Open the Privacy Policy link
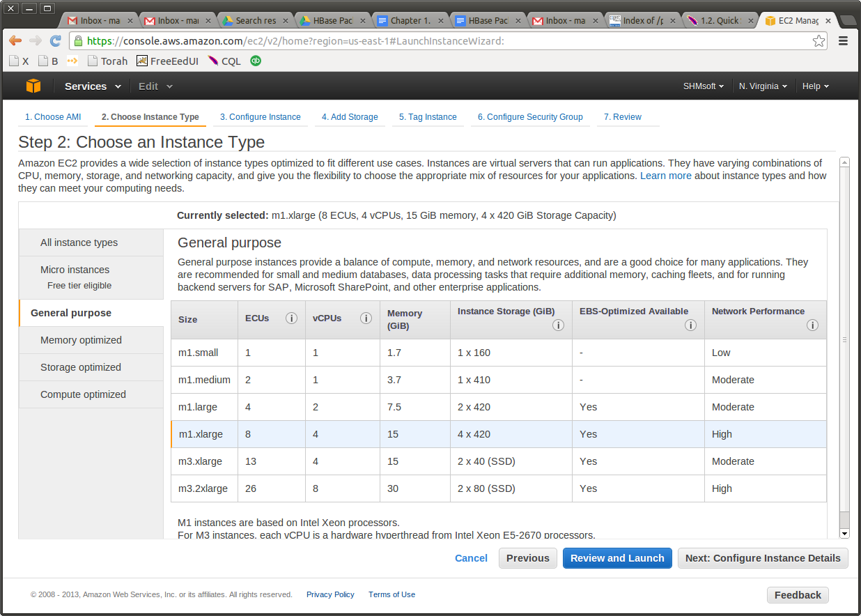Image resolution: width=861 pixels, height=616 pixels. pyautogui.click(x=330, y=594)
